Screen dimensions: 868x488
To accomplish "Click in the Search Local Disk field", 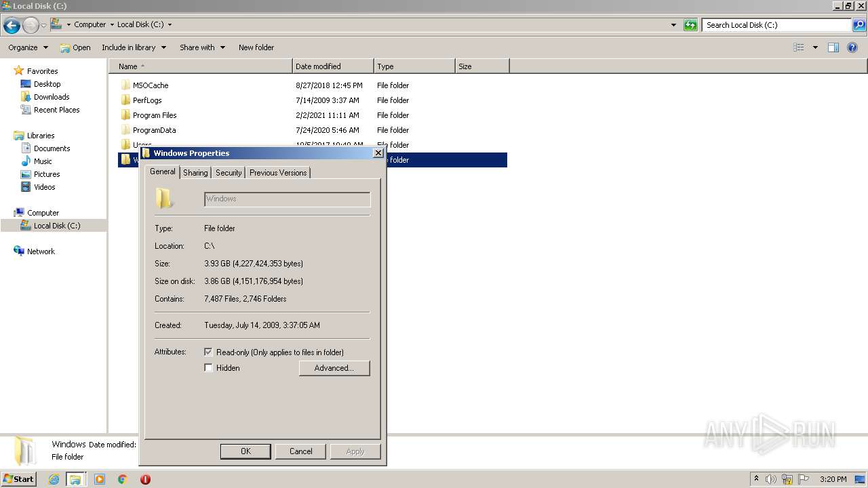I will click(777, 25).
